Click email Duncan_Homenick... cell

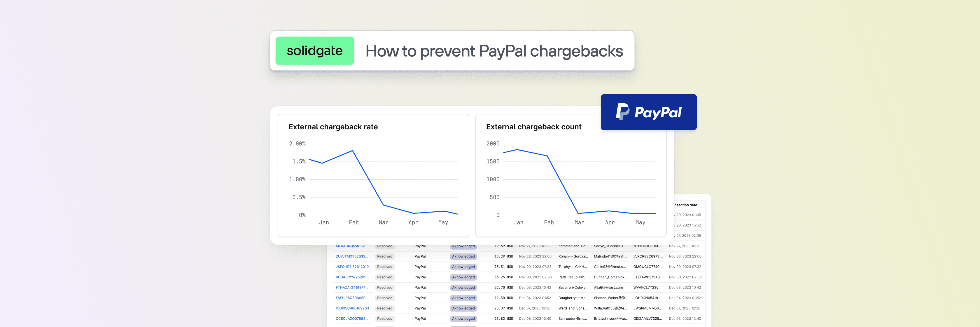610,277
